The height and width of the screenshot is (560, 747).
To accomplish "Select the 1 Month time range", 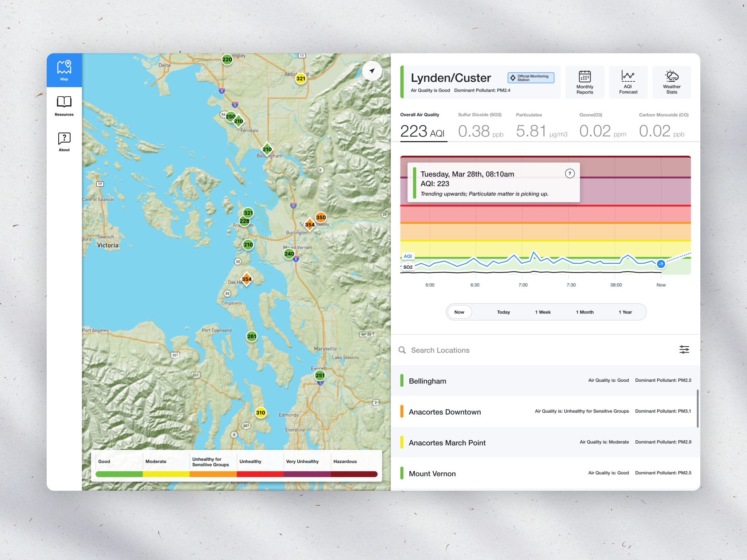I will 585,312.
